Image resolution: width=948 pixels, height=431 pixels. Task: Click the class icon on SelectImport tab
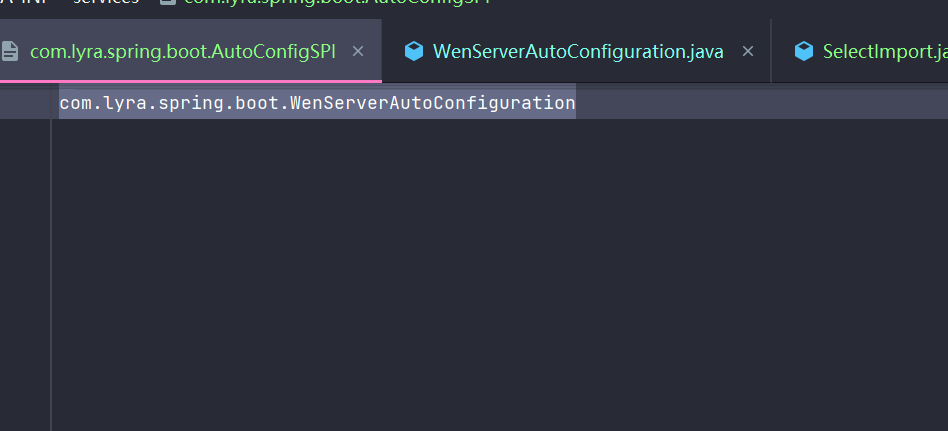coord(803,51)
